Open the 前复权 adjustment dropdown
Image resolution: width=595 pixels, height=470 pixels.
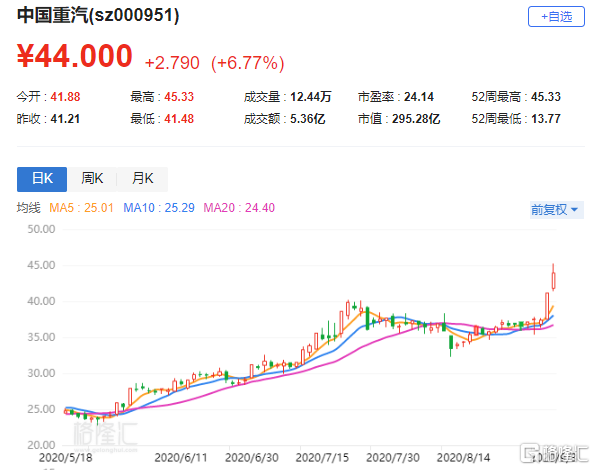(557, 209)
